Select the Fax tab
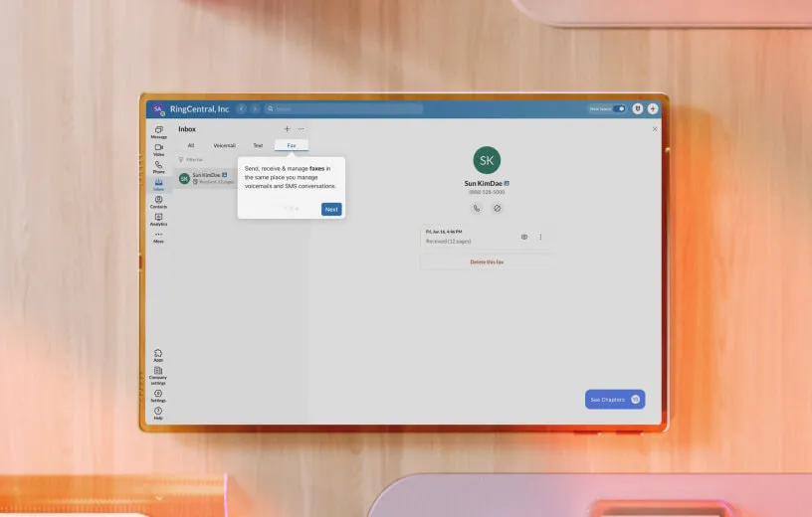Image resolution: width=812 pixels, height=517 pixels. click(x=292, y=145)
